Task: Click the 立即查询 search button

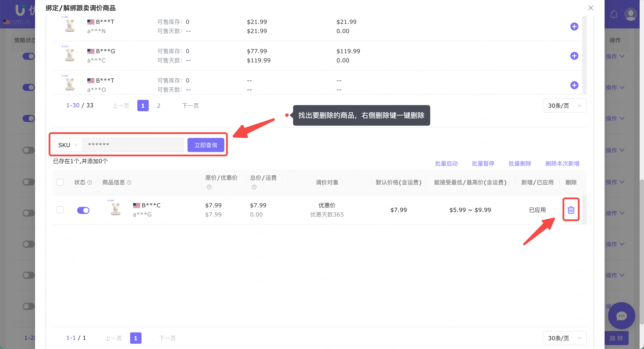Action: click(x=205, y=145)
